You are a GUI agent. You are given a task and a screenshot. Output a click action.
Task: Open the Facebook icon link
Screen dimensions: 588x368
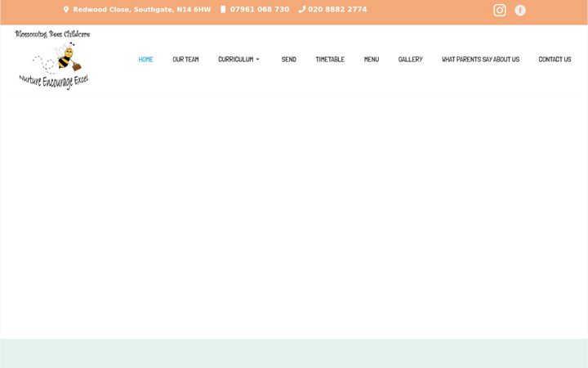(x=519, y=10)
